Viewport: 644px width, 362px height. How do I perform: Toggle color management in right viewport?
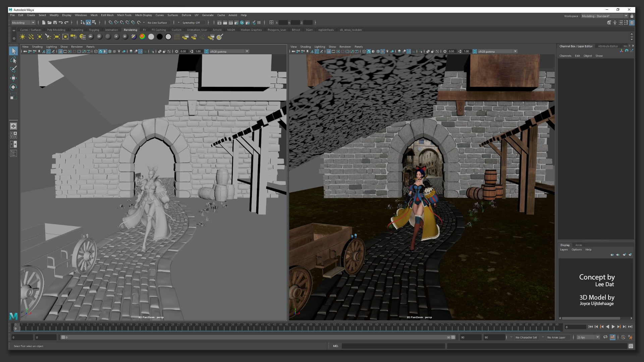475,51
